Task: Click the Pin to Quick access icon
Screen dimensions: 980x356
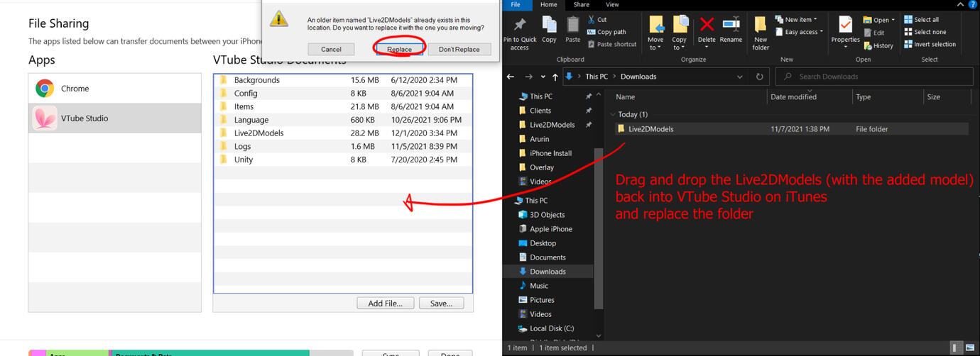Action: (520, 26)
